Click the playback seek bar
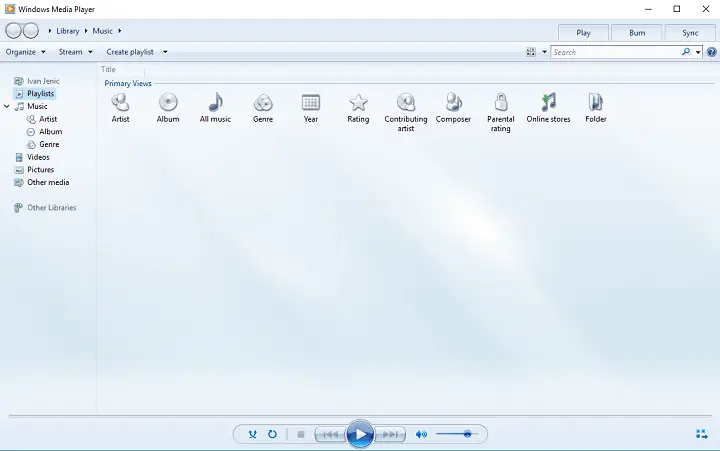The width and height of the screenshot is (720, 451). [360, 416]
